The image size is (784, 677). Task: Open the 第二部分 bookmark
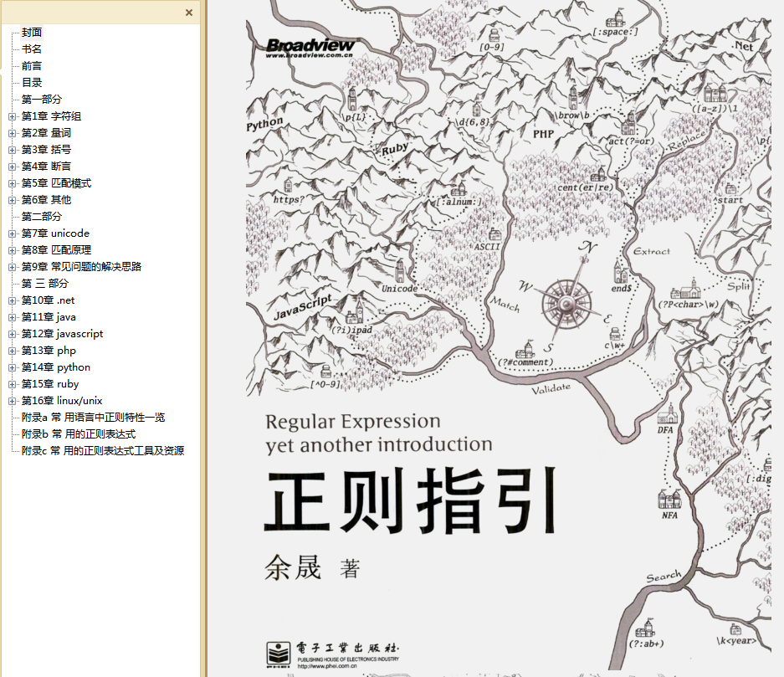[x=42, y=217]
